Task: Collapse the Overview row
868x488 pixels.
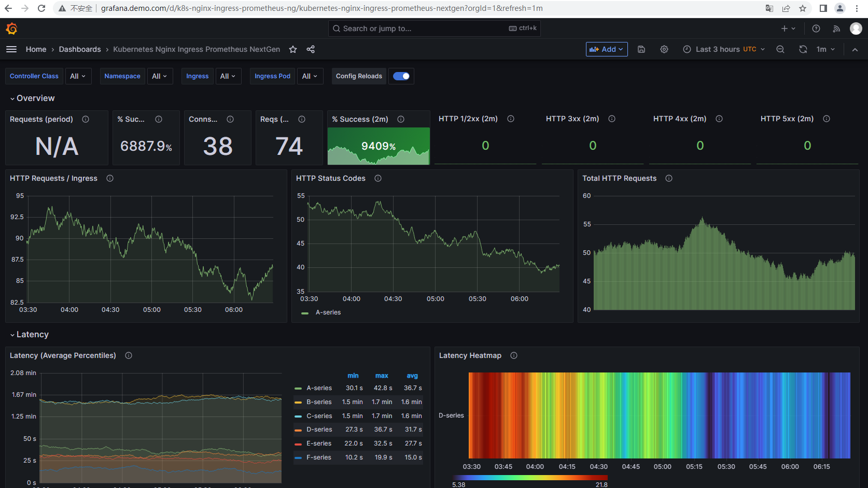Action: click(x=32, y=98)
